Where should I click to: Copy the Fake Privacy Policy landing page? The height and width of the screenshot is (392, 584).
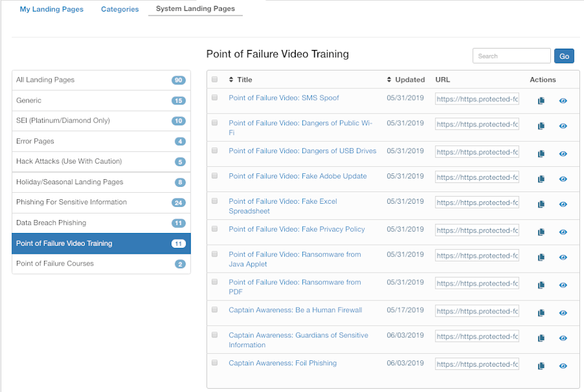[x=541, y=232]
